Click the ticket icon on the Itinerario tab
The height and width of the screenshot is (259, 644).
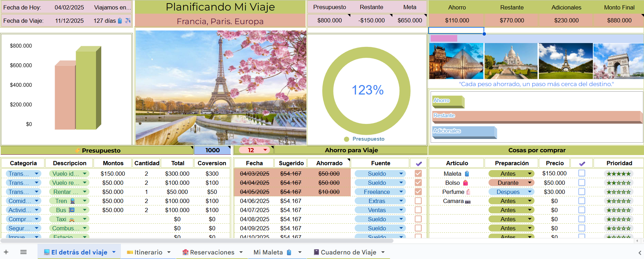[x=130, y=252]
